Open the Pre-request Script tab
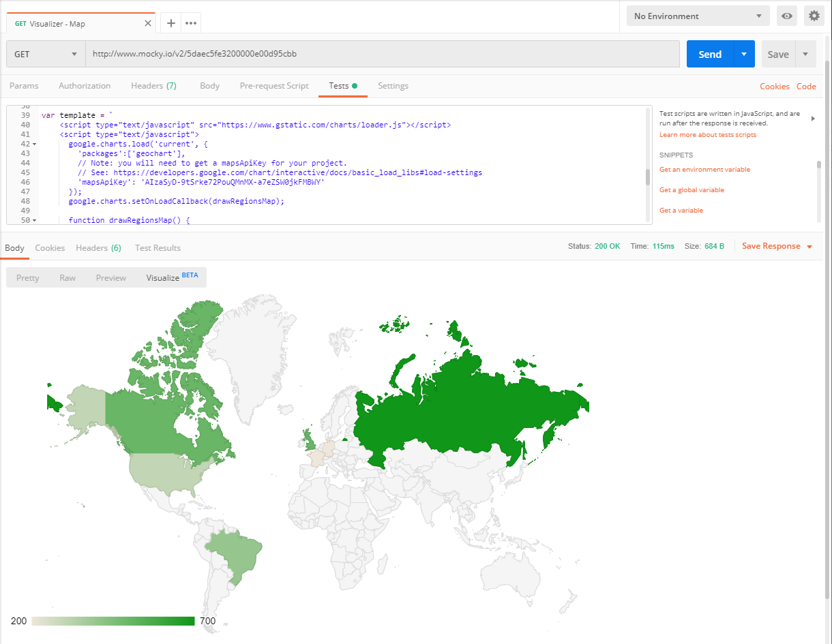Viewport: 832px width, 644px height. (274, 86)
